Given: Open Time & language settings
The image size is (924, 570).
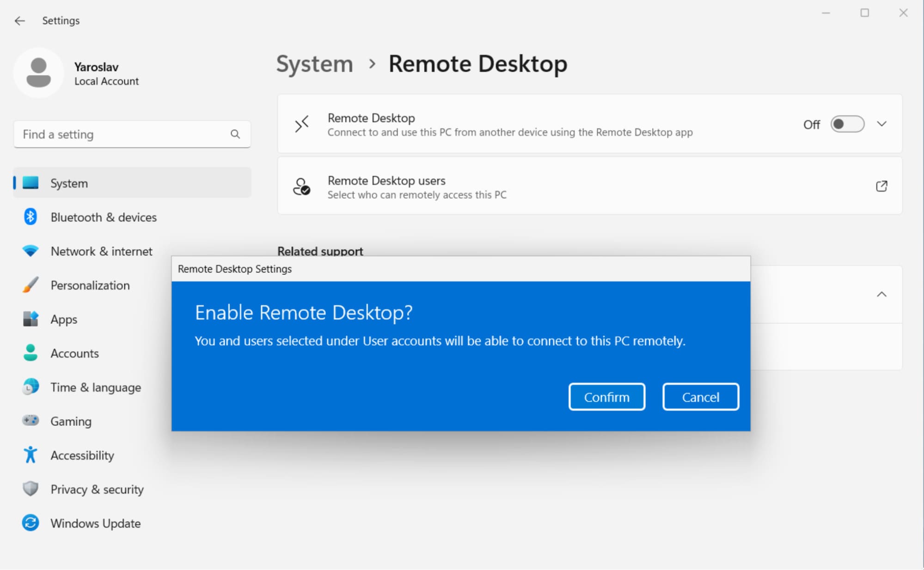Looking at the screenshot, I should coord(92,387).
